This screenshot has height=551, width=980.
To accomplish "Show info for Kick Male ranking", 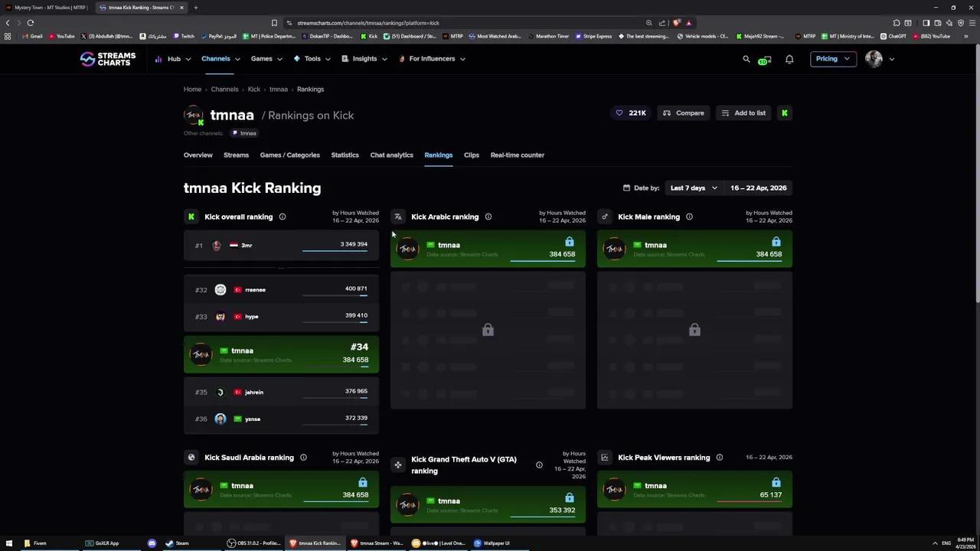I will (689, 217).
